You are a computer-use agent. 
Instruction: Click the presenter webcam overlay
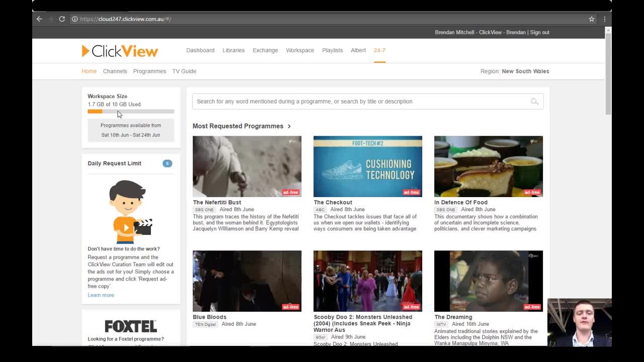tap(580, 323)
